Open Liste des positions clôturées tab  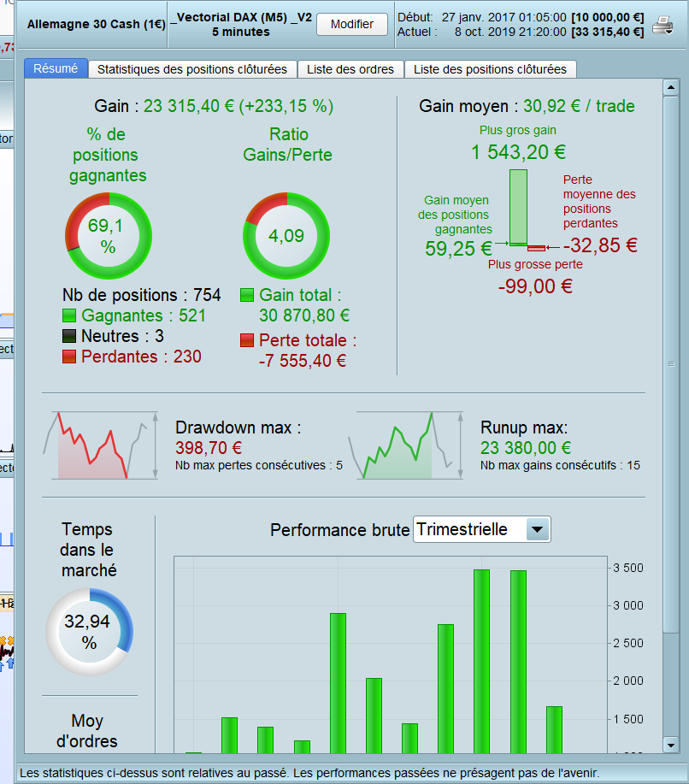pos(490,69)
